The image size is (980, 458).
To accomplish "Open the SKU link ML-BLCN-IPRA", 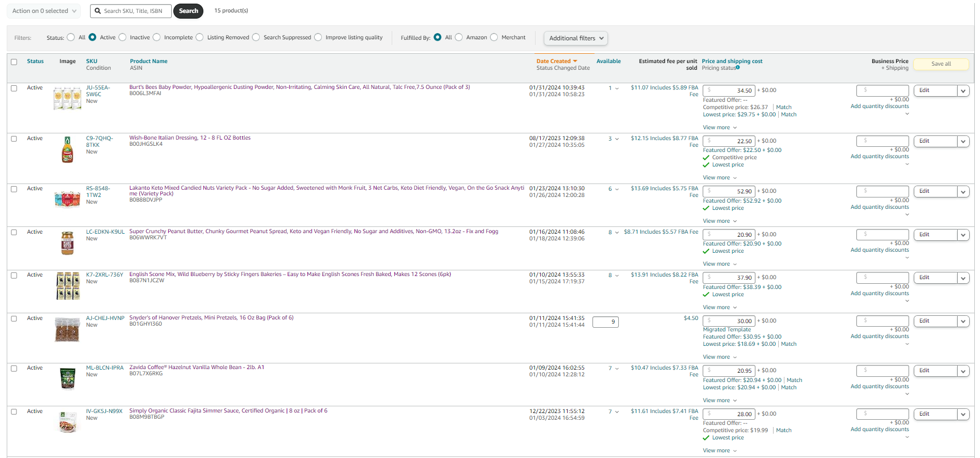I will pyautogui.click(x=105, y=368).
